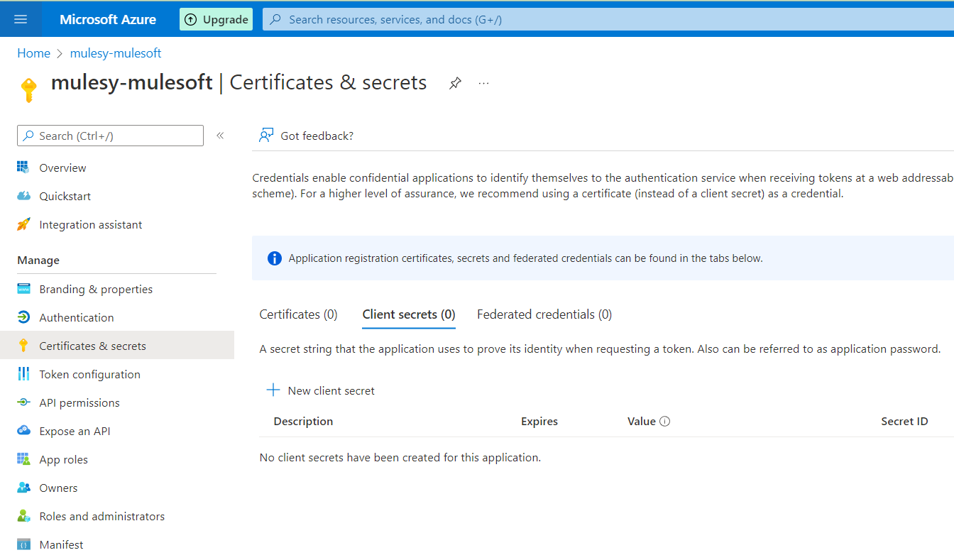
Task: Pin the Certificates & secrets page
Action: (455, 83)
